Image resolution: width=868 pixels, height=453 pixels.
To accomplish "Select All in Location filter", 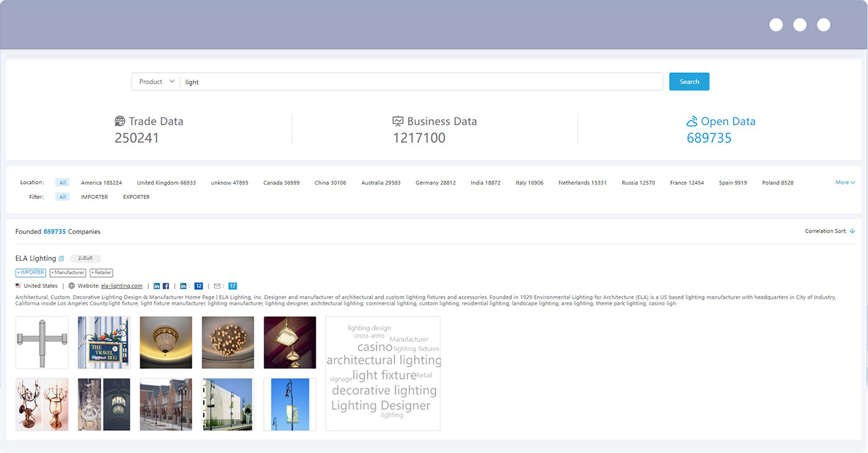I will pos(63,183).
